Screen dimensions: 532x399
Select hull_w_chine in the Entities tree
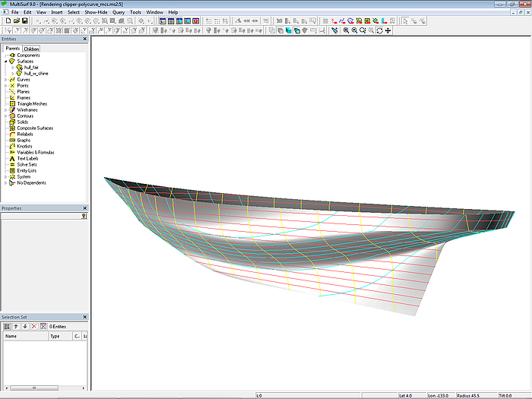click(x=36, y=74)
